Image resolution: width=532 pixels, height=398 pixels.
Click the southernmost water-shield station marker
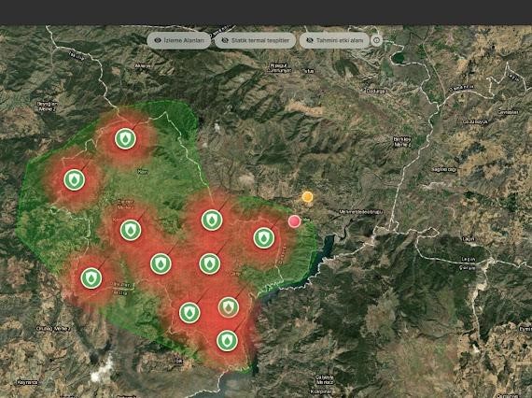click(227, 341)
